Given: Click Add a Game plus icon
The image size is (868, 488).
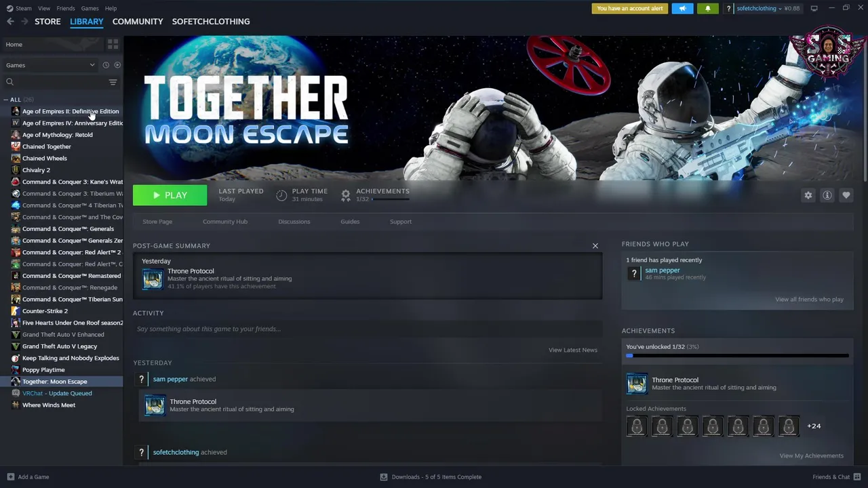Looking at the screenshot, I should coord(10,477).
